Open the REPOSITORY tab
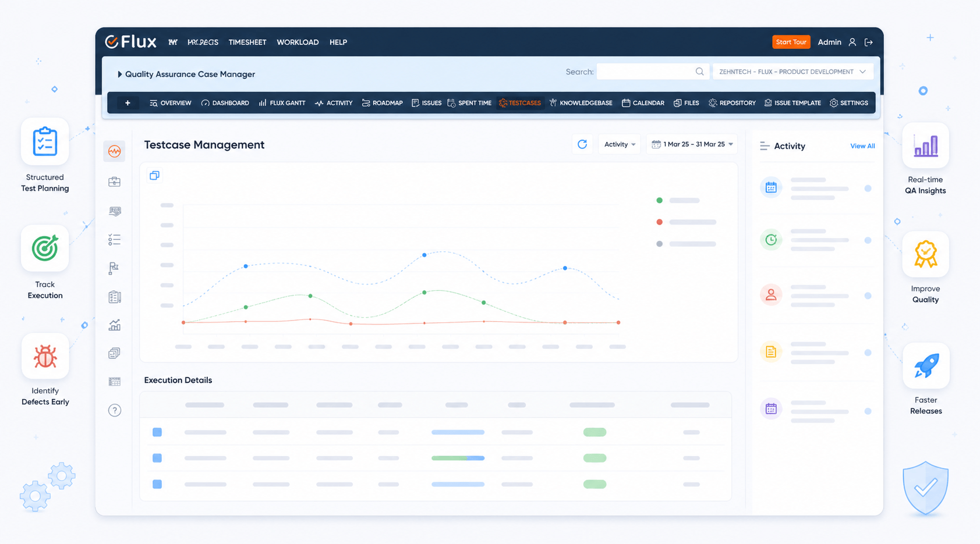Screen dimensions: 980x544 point(732,103)
